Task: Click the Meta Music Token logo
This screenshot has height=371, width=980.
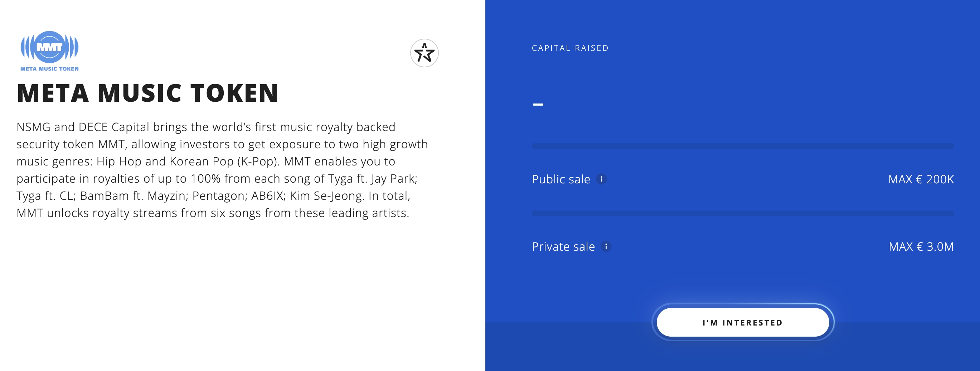Action: pyautogui.click(x=49, y=51)
